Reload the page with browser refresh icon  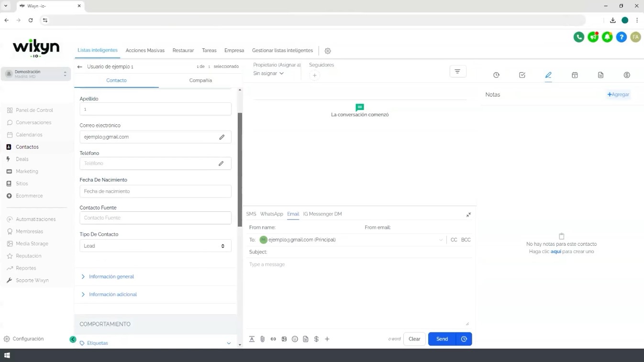(x=31, y=20)
